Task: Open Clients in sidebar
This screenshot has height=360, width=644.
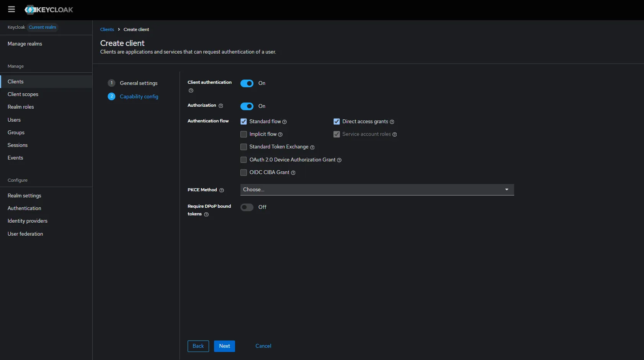Action: coord(46,81)
